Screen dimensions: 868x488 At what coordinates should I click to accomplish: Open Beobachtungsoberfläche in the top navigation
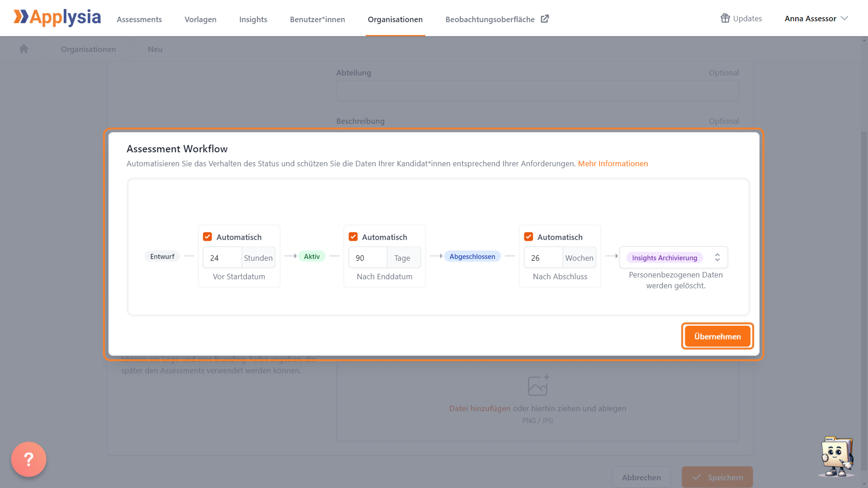pyautogui.click(x=490, y=19)
